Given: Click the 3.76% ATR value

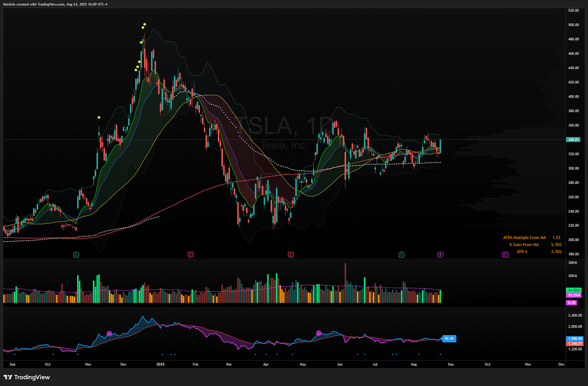Looking at the screenshot, I should tap(556, 252).
